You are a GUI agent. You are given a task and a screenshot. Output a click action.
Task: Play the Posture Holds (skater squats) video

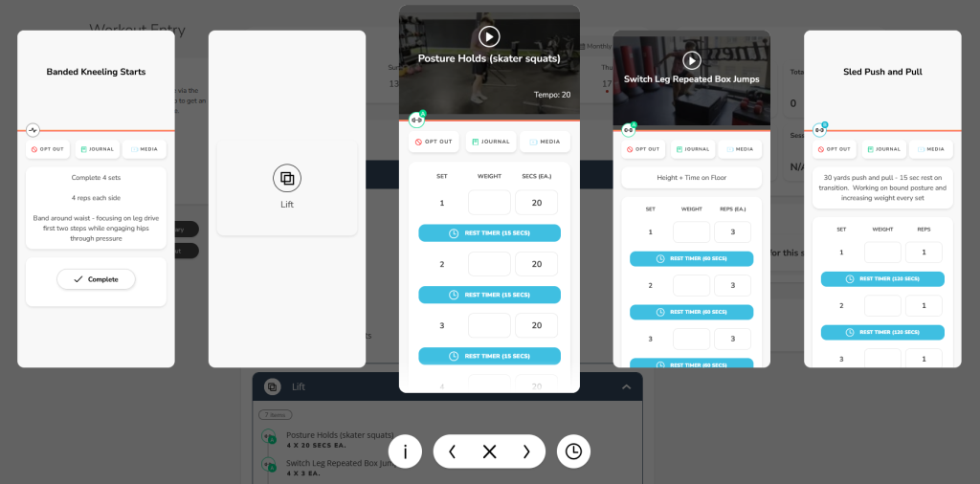click(x=489, y=36)
